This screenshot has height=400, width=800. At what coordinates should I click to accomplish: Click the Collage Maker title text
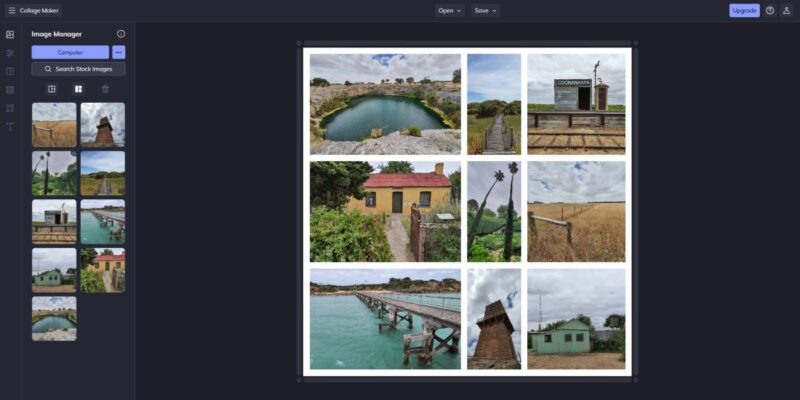[39, 11]
